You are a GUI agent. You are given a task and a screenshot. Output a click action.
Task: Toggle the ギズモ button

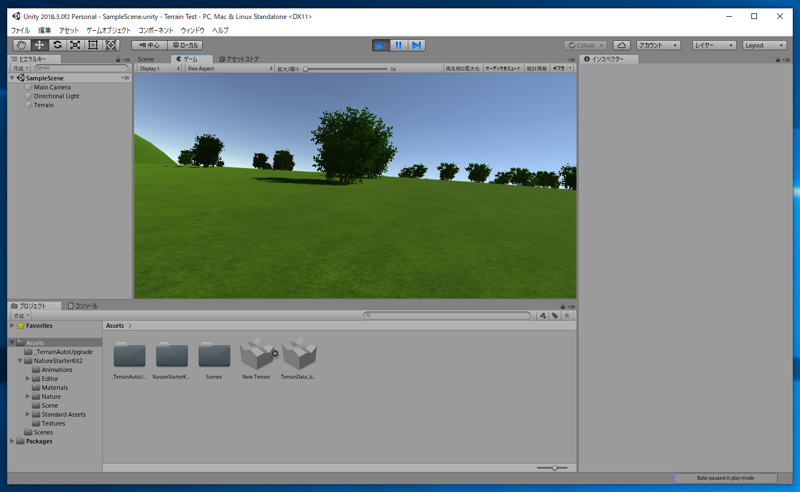coord(559,68)
